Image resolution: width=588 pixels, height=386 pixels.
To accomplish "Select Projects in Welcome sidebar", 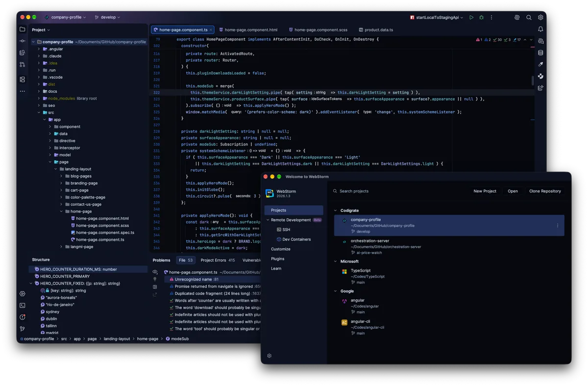I will pos(294,210).
